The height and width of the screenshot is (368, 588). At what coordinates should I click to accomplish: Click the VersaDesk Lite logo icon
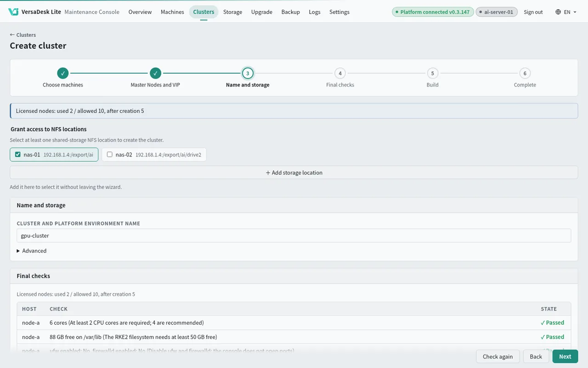point(13,12)
